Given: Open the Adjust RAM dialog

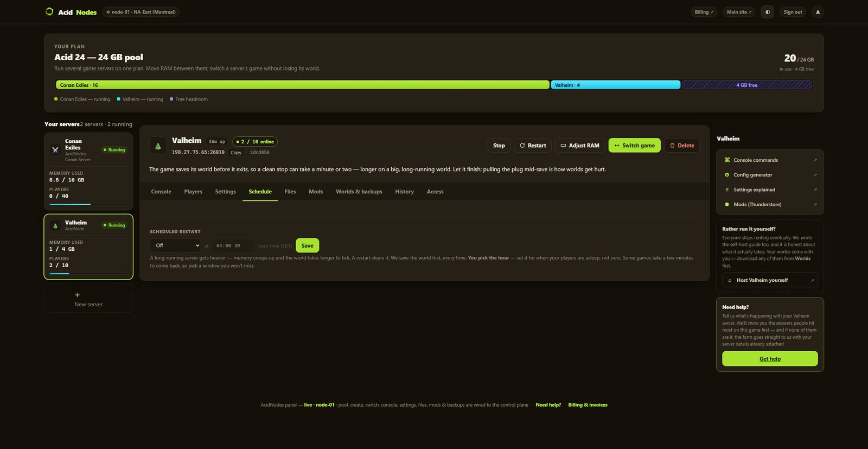Looking at the screenshot, I should [580, 146].
